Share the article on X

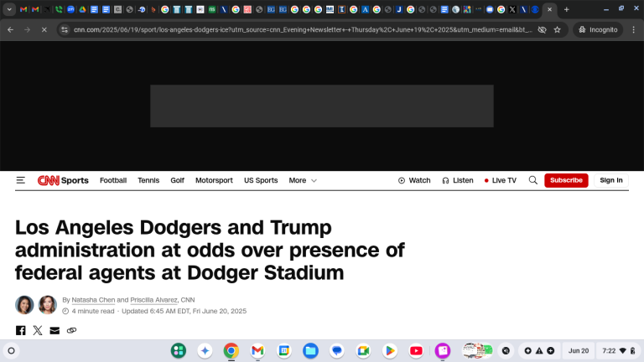38,330
